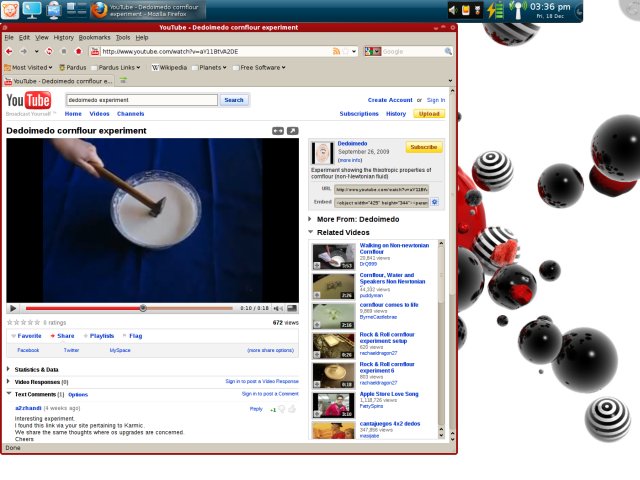
Task: Expand the Video Responses section
Action: tap(8, 382)
